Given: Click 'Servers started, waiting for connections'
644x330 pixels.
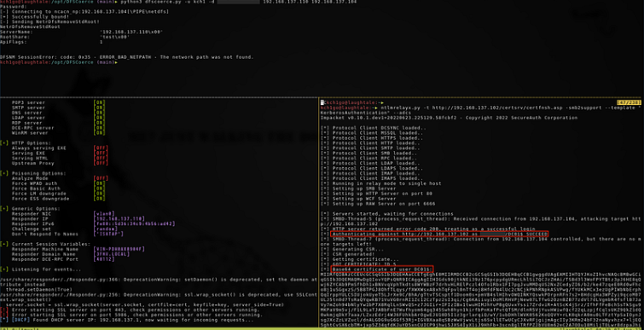Looking at the screenshot, I should coord(386,214).
